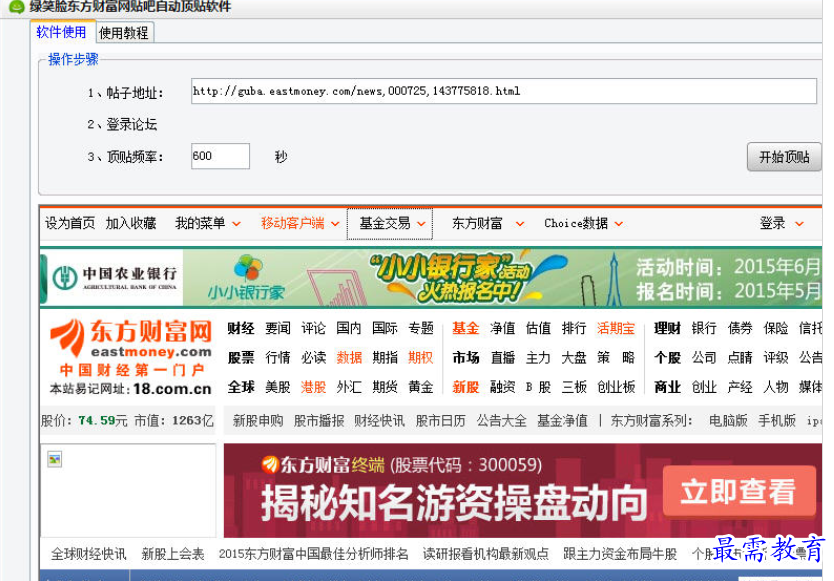Open the 评论 navigation link
The height and width of the screenshot is (581, 834).
coord(313,328)
